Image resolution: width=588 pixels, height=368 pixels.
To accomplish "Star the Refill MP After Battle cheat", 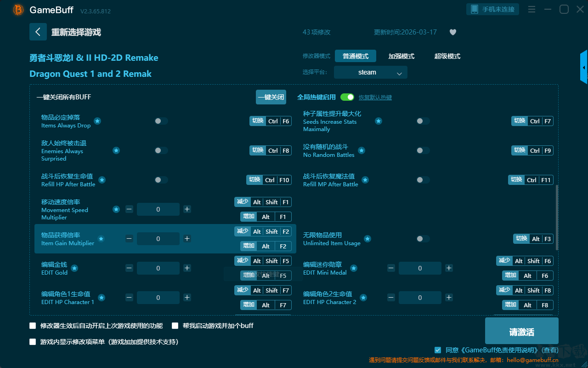I will click(365, 180).
